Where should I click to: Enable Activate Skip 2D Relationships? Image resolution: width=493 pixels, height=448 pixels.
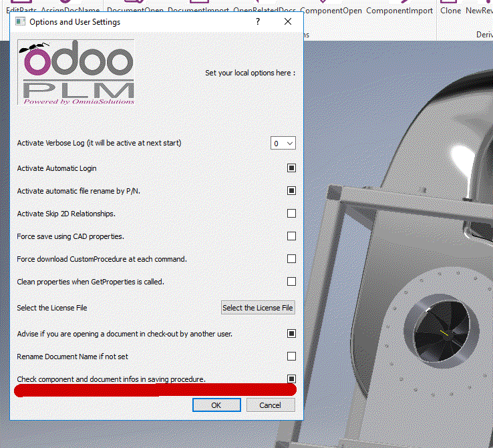[291, 214]
